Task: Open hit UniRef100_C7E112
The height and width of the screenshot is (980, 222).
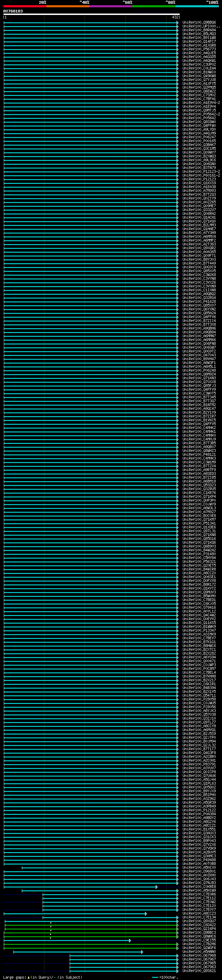Action: click(x=199, y=898)
